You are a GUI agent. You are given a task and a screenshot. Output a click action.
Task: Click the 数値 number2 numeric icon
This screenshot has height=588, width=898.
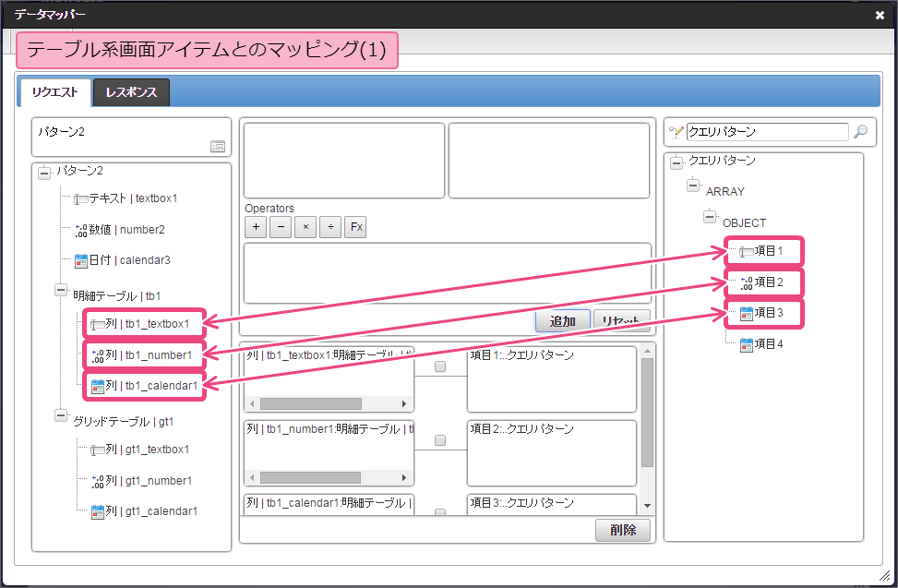[81, 230]
